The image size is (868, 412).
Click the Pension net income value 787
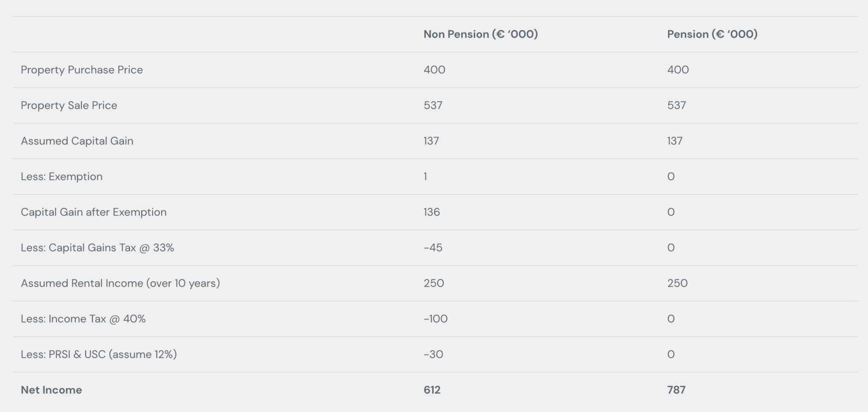coord(676,390)
